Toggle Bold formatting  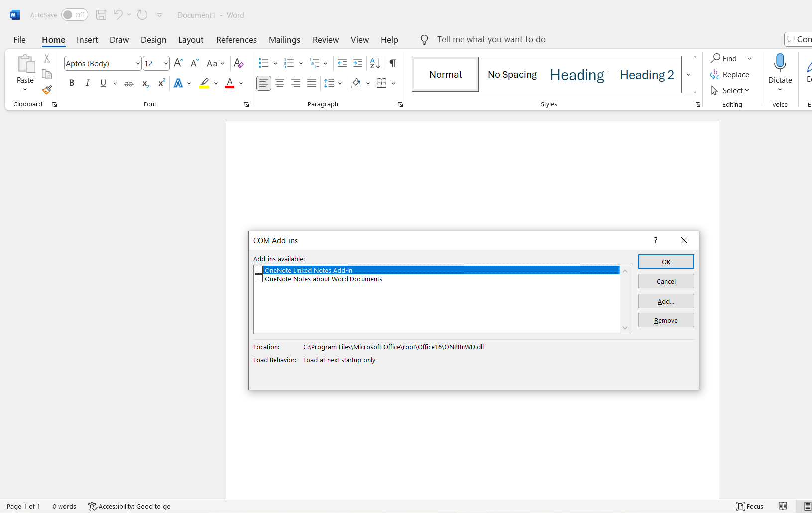(72, 83)
